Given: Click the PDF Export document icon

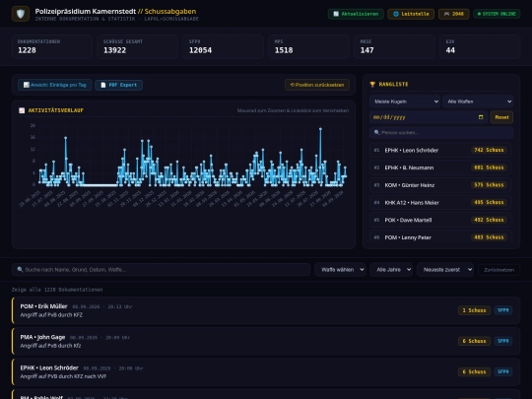Looking at the screenshot, I should tap(103, 85).
